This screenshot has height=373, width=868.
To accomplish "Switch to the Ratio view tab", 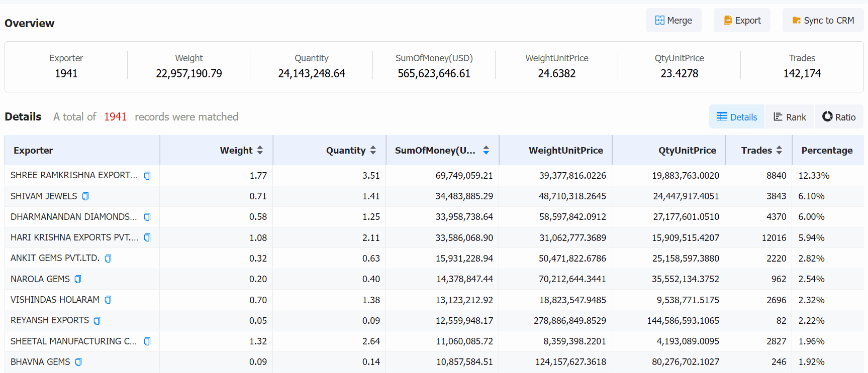I will pos(839,117).
